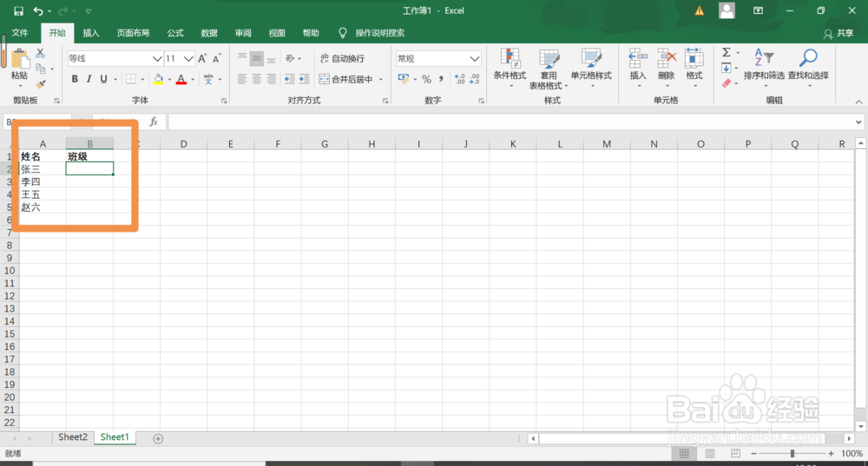This screenshot has width=868, height=466.
Task: Open 条件格式 conditional formatting
Action: point(510,68)
